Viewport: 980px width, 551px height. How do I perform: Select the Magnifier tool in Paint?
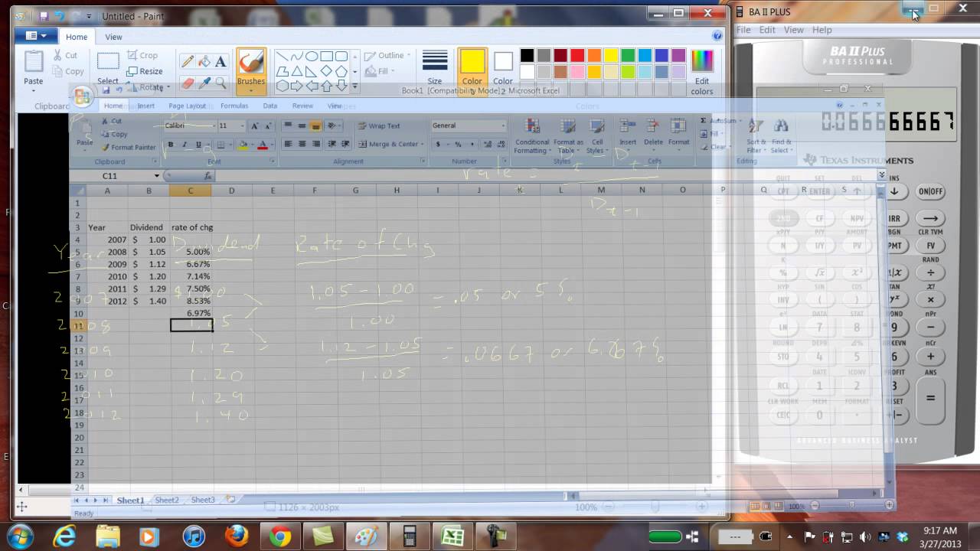click(220, 82)
